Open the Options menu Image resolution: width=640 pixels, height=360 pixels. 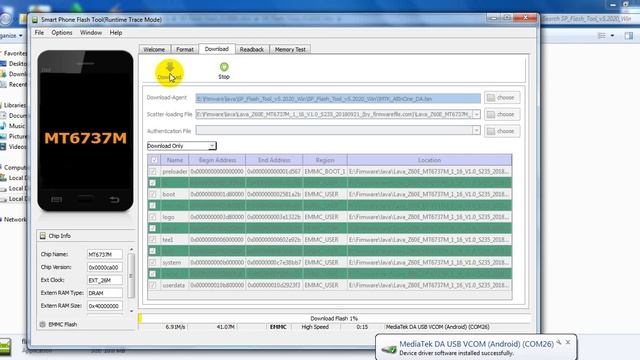62,33
